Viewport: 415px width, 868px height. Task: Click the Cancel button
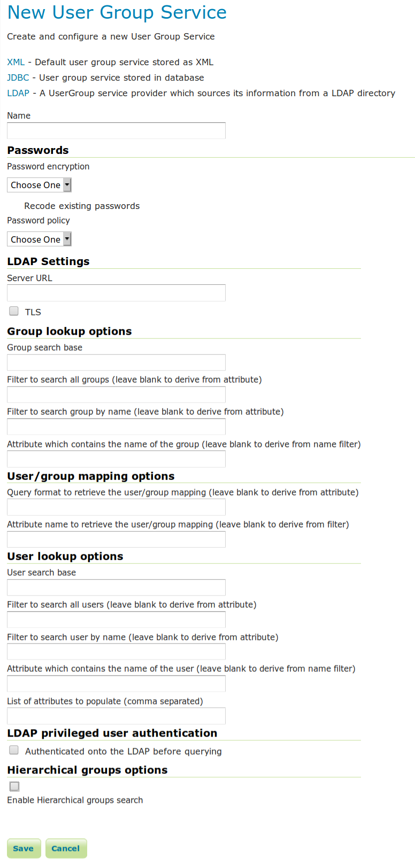(x=66, y=848)
